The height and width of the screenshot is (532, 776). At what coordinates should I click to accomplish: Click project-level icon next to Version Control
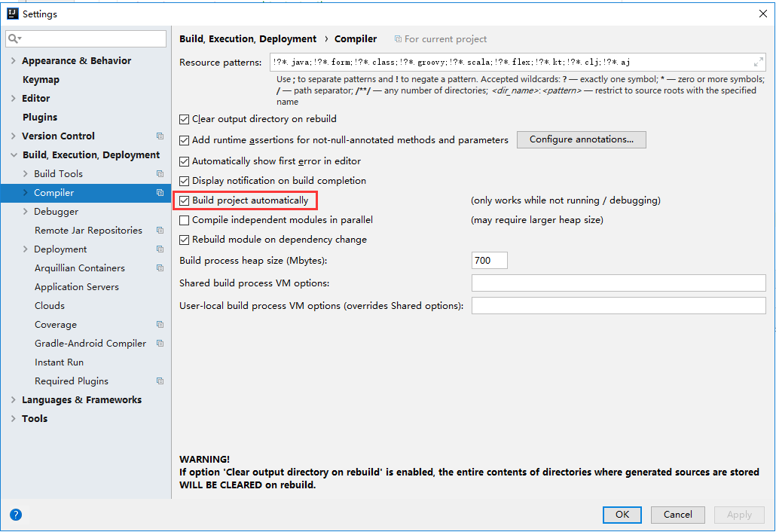[x=160, y=136]
